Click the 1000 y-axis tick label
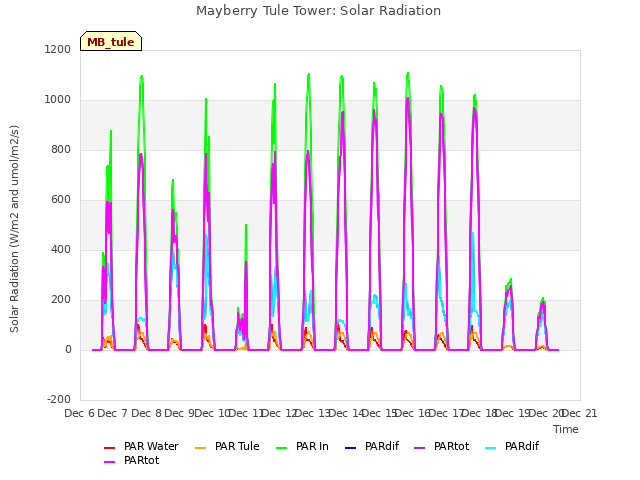Viewport: 640px width, 480px height. point(58,100)
